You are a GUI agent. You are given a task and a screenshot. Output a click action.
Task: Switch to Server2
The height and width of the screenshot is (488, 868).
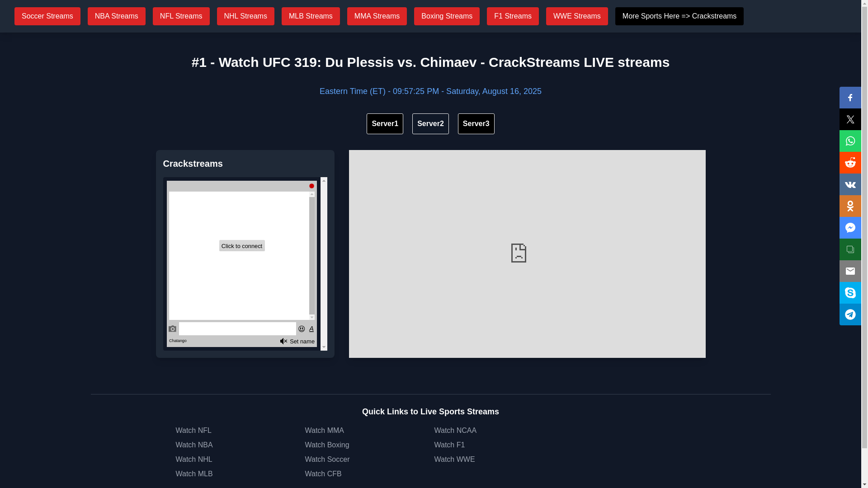pos(430,124)
